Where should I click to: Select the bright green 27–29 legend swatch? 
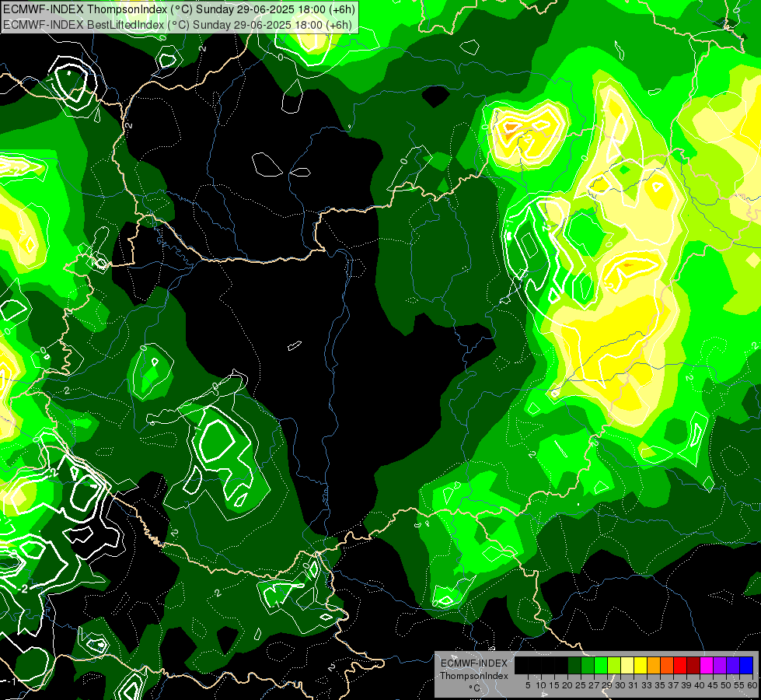click(x=601, y=665)
